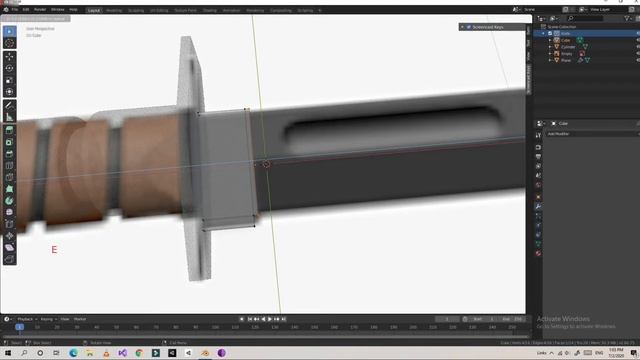640x360 pixels.
Task: Select the Transform tool
Action: click(x=9, y=92)
